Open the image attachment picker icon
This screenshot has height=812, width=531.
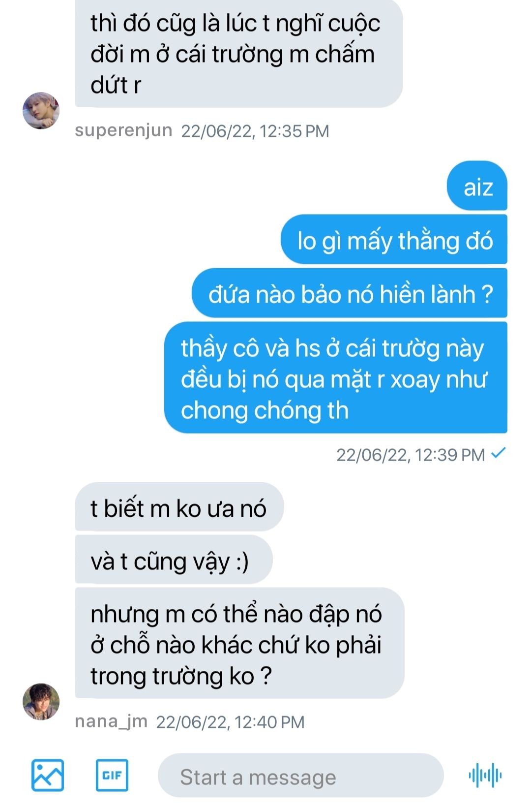(48, 775)
